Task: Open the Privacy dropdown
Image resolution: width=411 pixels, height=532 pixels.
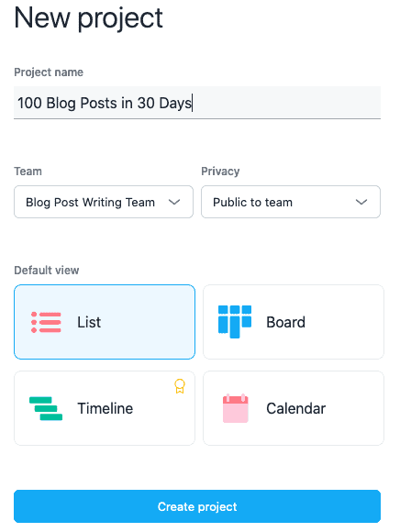Action: point(291,202)
